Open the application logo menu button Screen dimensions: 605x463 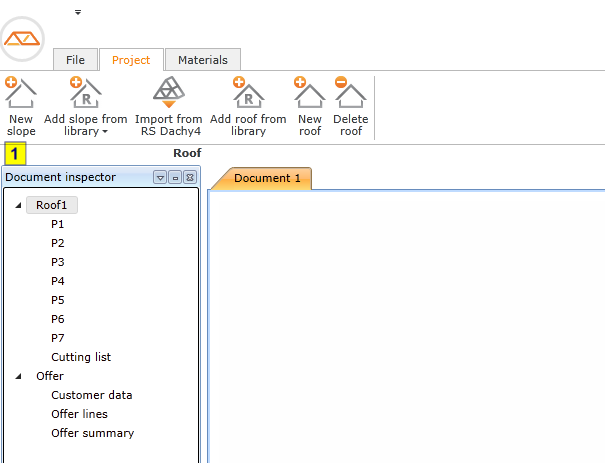coord(22,38)
